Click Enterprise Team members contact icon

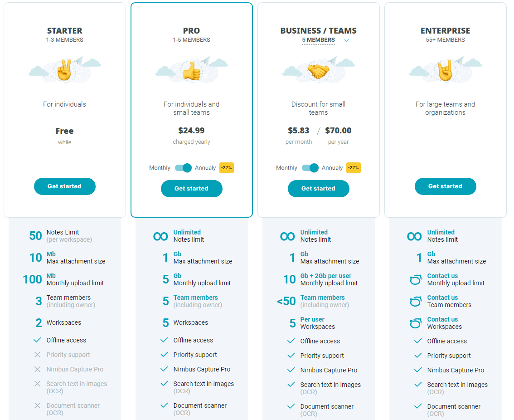coord(415,302)
